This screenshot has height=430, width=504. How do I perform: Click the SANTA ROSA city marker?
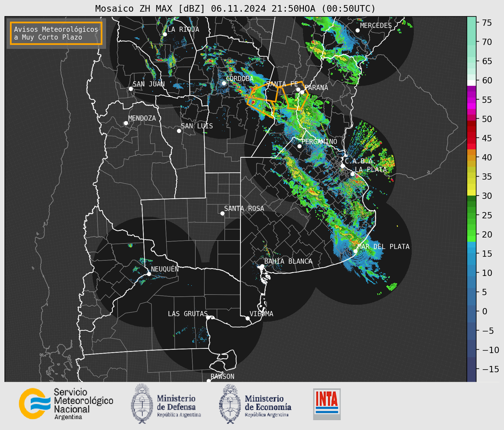point(222,214)
